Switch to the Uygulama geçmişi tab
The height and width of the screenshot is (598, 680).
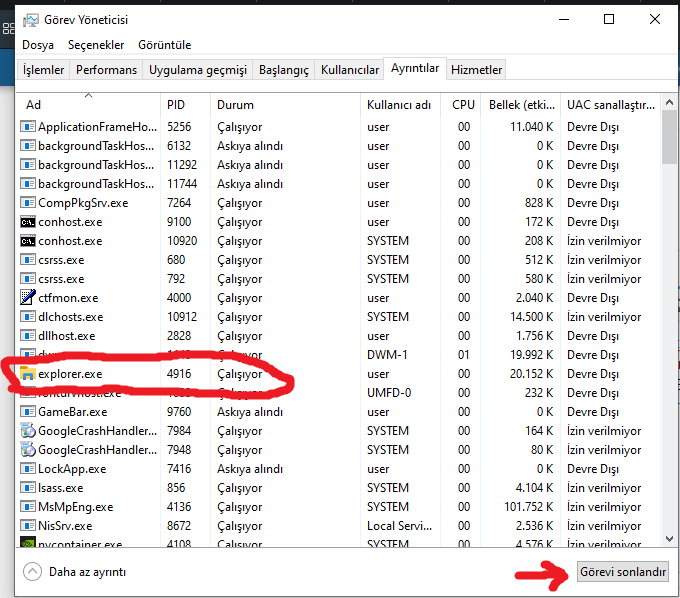(198, 70)
